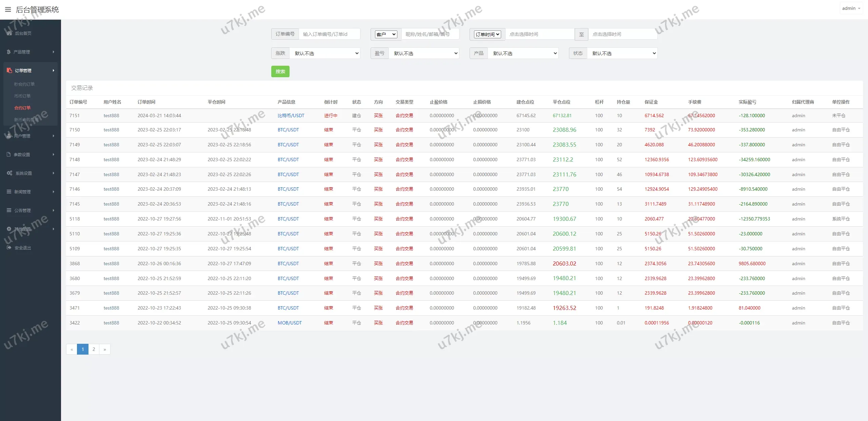This screenshot has width=868, height=421.
Task: Expand the admin user menu
Action: (x=851, y=8)
